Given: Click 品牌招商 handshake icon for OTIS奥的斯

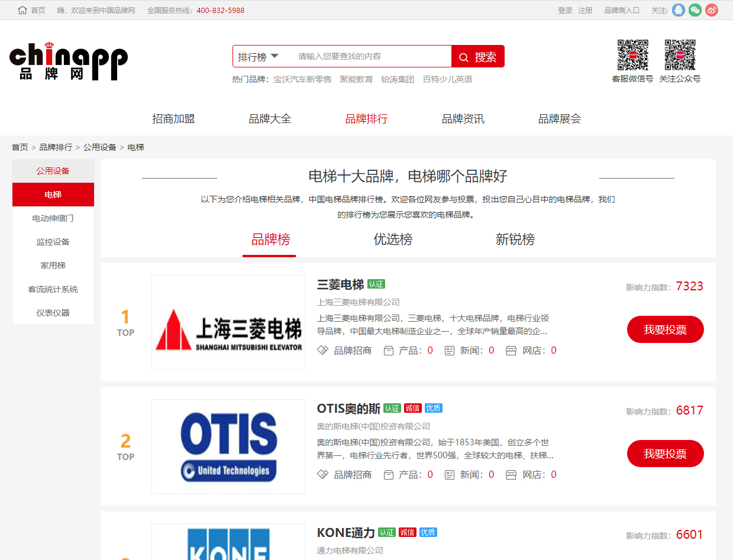Looking at the screenshot, I should point(322,474).
